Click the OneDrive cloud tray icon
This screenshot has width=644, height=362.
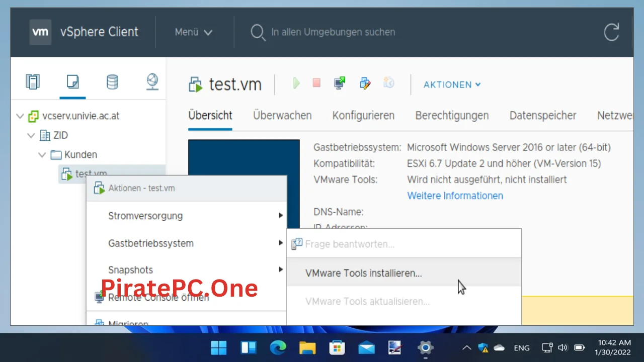499,348
